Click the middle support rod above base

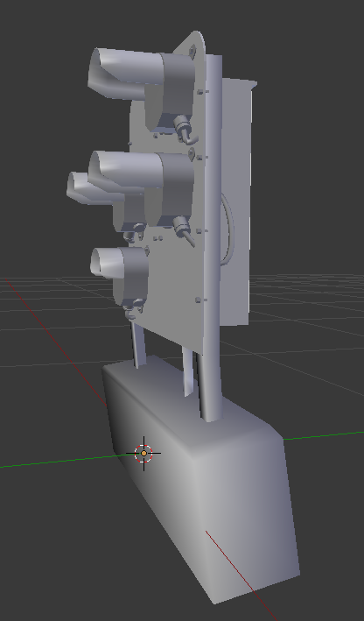tap(188, 371)
